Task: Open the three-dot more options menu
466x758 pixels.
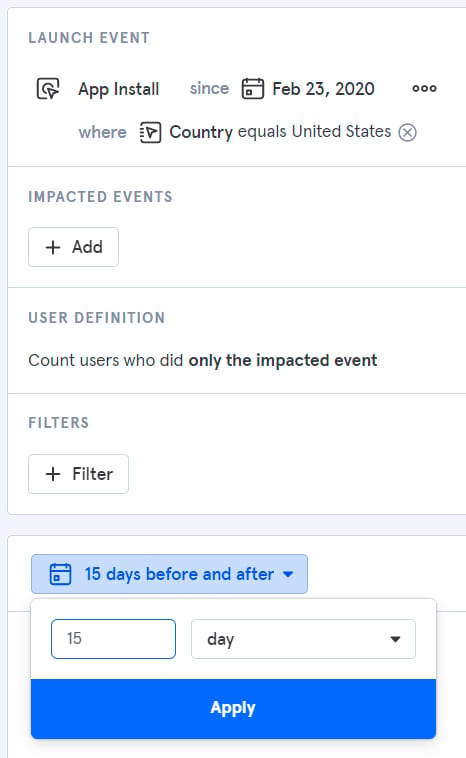Action: pyautogui.click(x=424, y=88)
